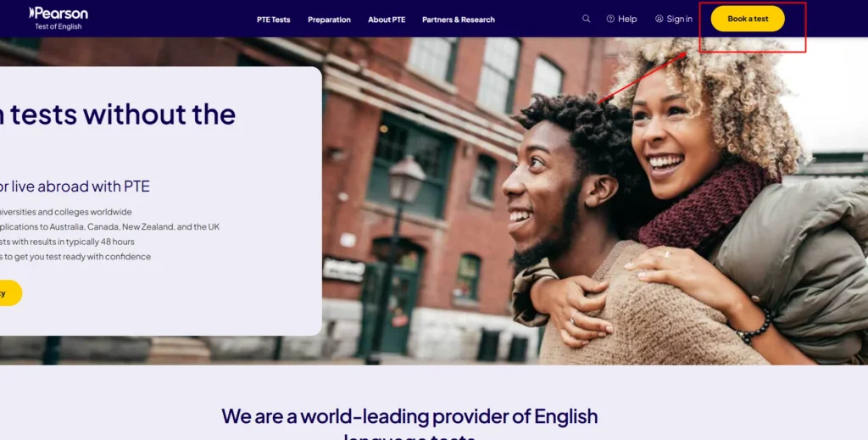Click the yellow Book a test button

[748, 19]
